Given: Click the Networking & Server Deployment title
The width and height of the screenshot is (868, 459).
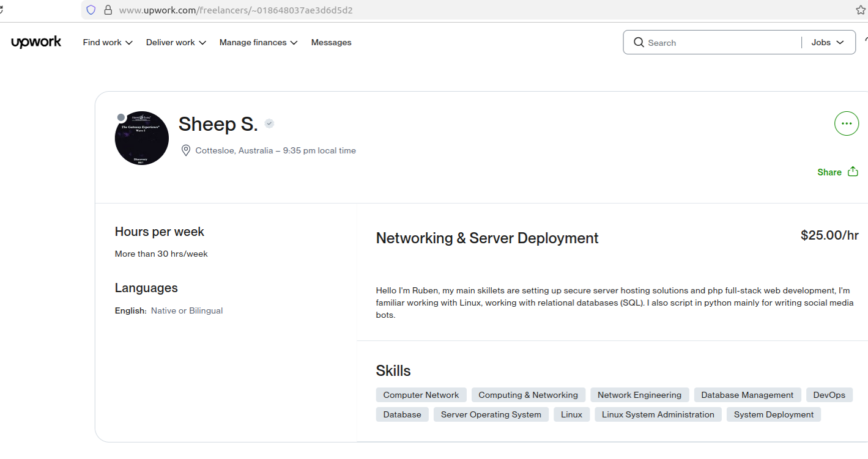Looking at the screenshot, I should pyautogui.click(x=487, y=238).
